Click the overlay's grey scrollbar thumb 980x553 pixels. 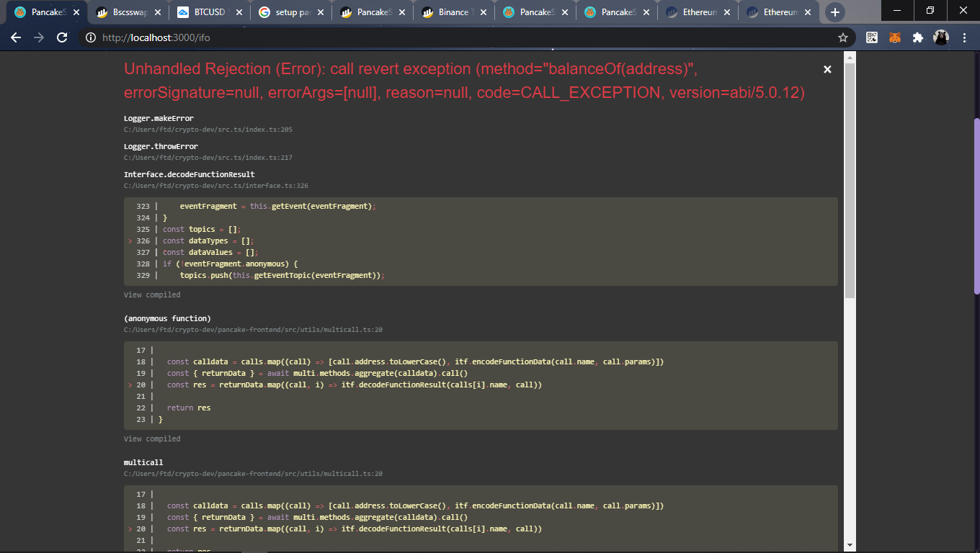coord(850,180)
